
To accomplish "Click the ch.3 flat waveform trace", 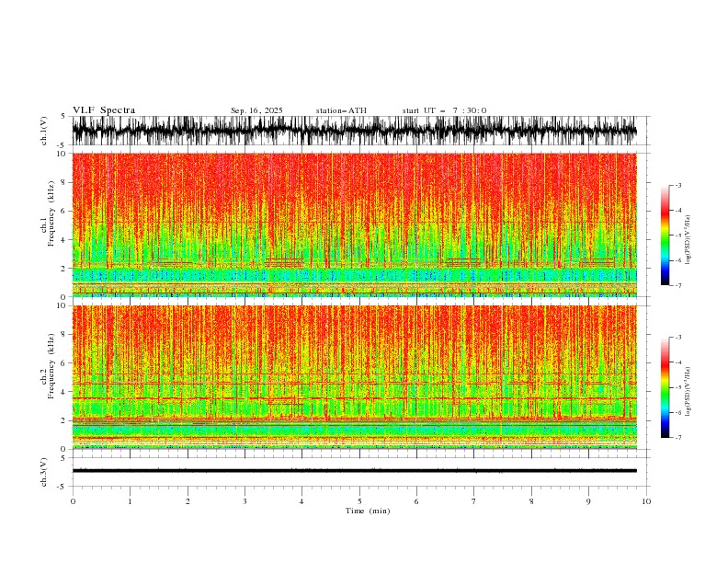I will (354, 471).
